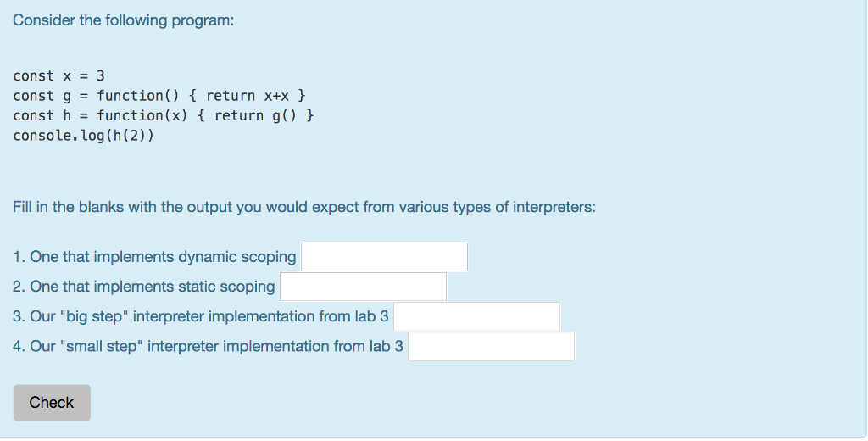Image resolution: width=868 pixels, height=441 pixels.
Task: Click the "Consider the following program:" heading
Action: [123, 20]
